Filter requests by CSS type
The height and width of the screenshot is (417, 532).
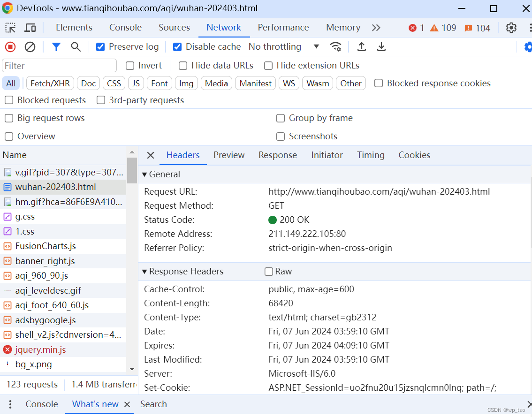pyautogui.click(x=114, y=83)
